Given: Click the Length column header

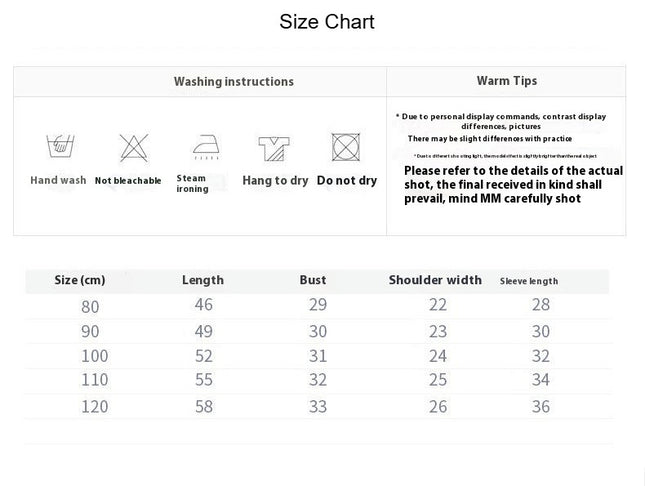Looking at the screenshot, I should [203, 280].
